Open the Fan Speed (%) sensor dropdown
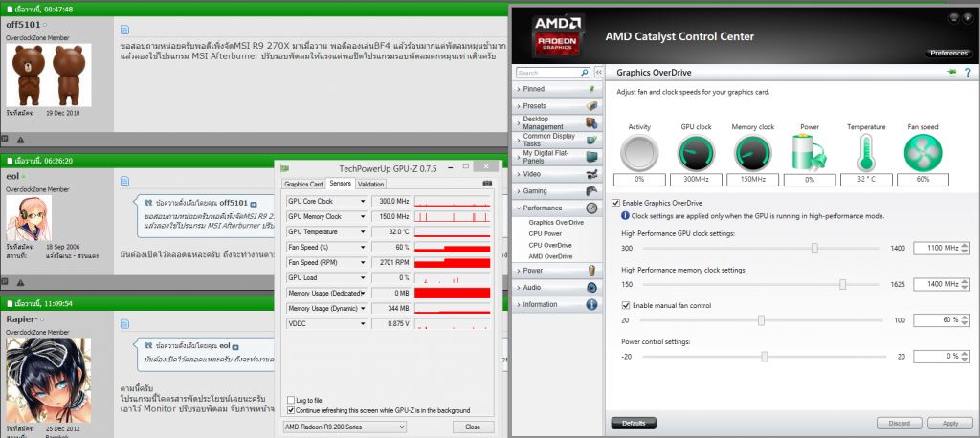The image size is (980, 438). pos(363,248)
